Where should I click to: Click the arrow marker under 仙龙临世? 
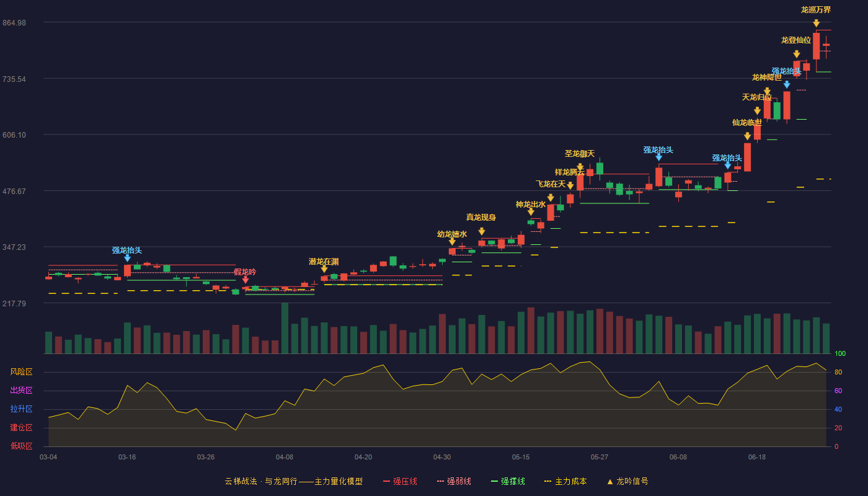point(748,136)
